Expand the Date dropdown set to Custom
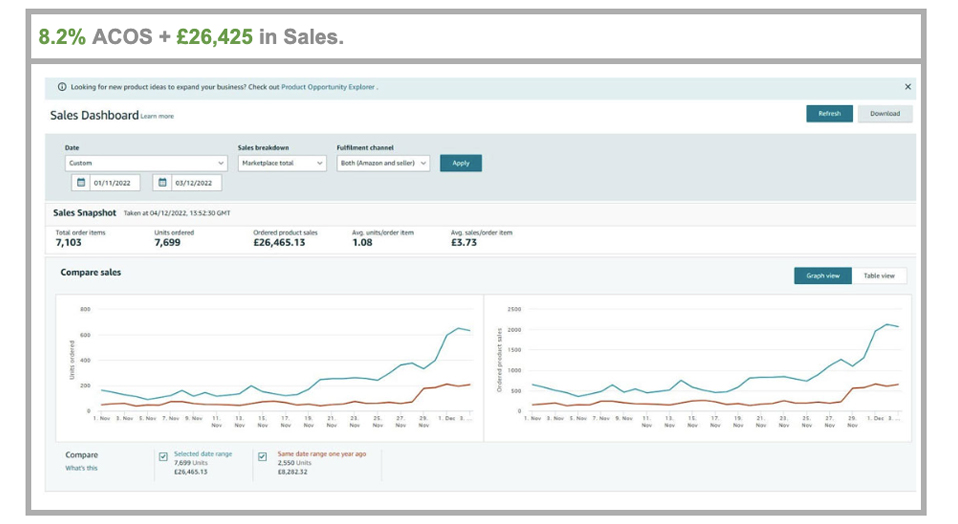Image resolution: width=958 pixels, height=524 pixels. click(x=146, y=163)
